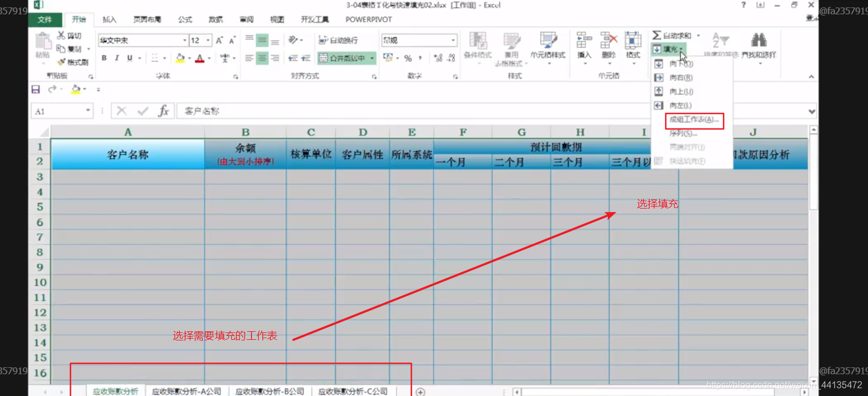868x396 pixels.
Task: Switch to the Formulas (公式) ribbon tab
Action: pos(185,19)
